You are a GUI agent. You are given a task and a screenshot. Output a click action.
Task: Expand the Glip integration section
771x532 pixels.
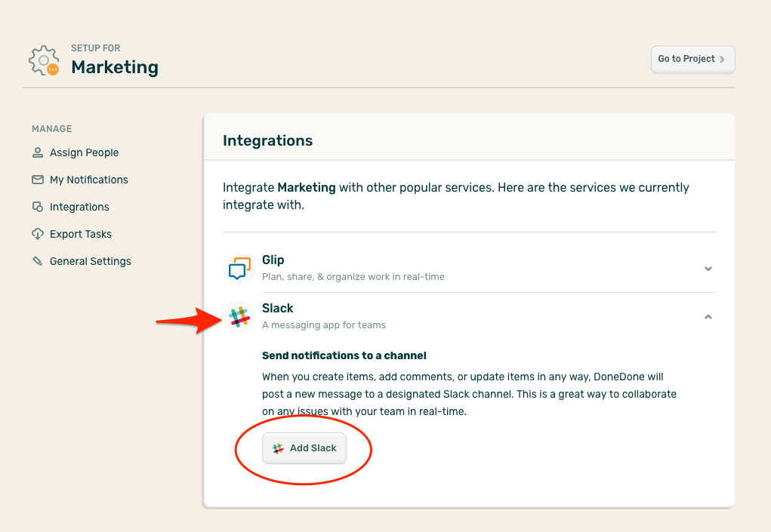pyautogui.click(x=708, y=269)
